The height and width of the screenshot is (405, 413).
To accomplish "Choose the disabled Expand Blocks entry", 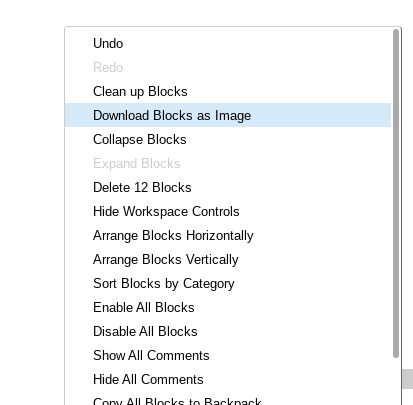I will 228,163.
